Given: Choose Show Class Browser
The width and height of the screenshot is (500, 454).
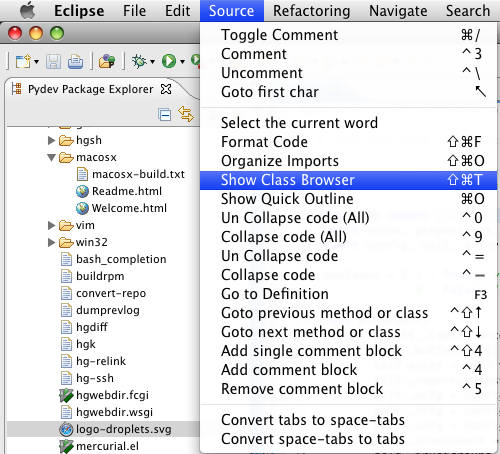Looking at the screenshot, I should [x=348, y=180].
